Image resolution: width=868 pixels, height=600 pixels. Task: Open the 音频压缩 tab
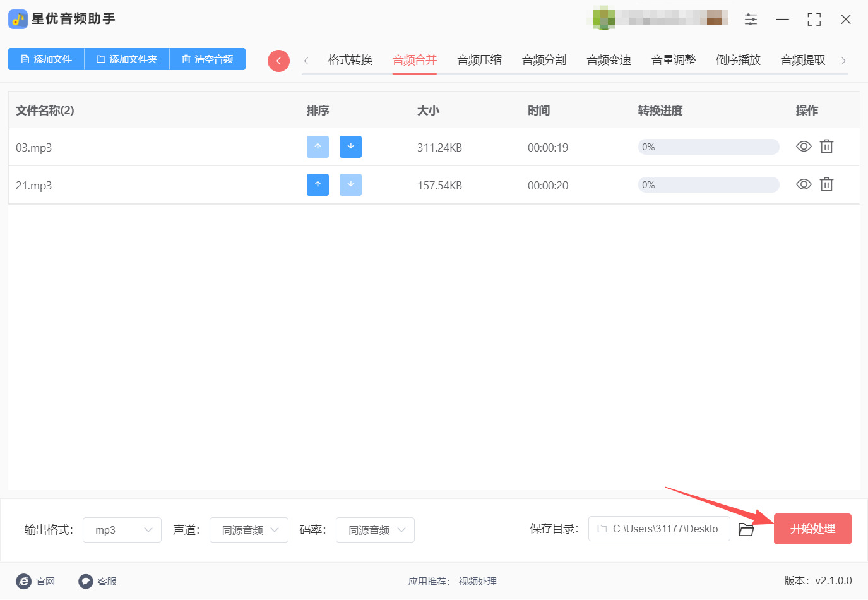coord(480,60)
